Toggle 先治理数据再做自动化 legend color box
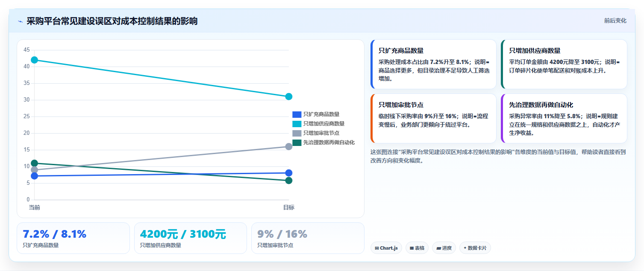Image resolution: width=644 pixels, height=271 pixels. [x=297, y=143]
